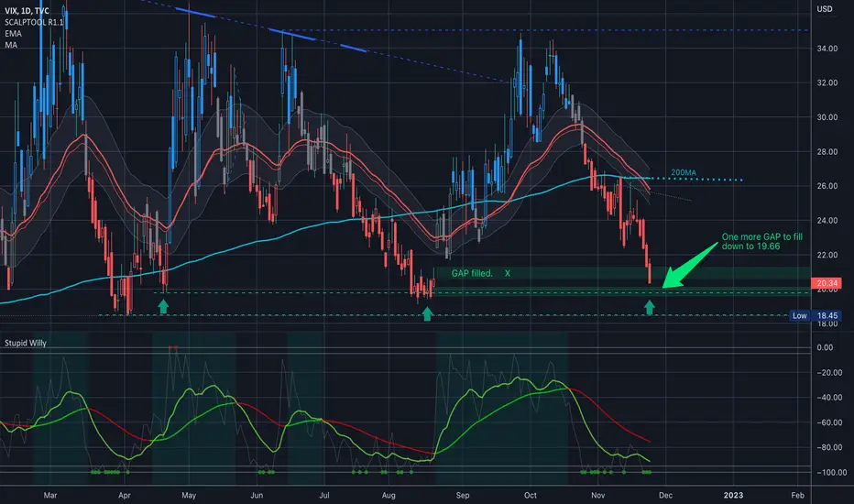This screenshot has width=854, height=504.
Task: Click the Mar label on time axis
Action: click(x=50, y=495)
